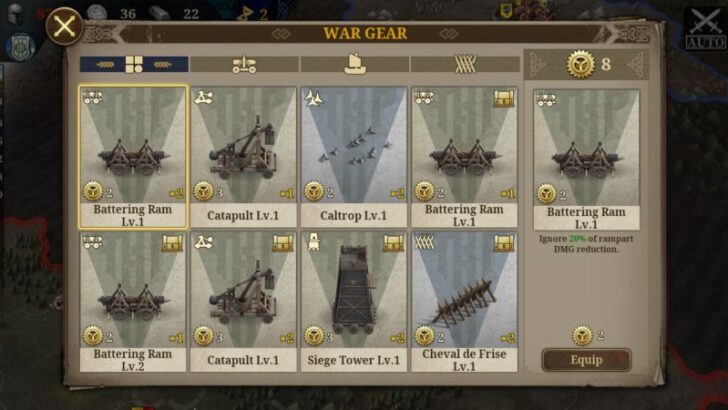Click the helmet icon in top-left corner
Viewport: 728px width, 410px height.
point(16,13)
